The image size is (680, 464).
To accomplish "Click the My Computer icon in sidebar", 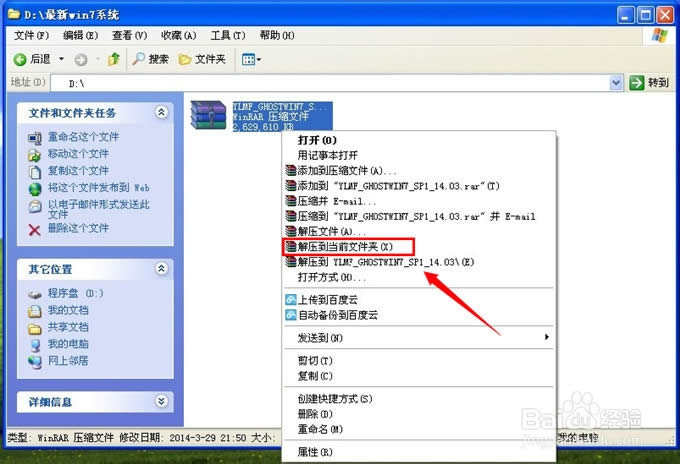I will 35,345.
